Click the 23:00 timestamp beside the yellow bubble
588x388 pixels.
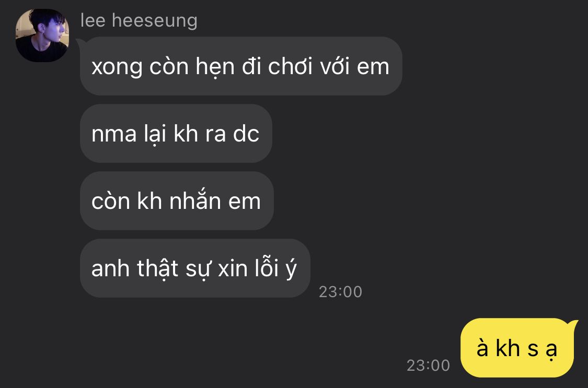[x=428, y=365]
